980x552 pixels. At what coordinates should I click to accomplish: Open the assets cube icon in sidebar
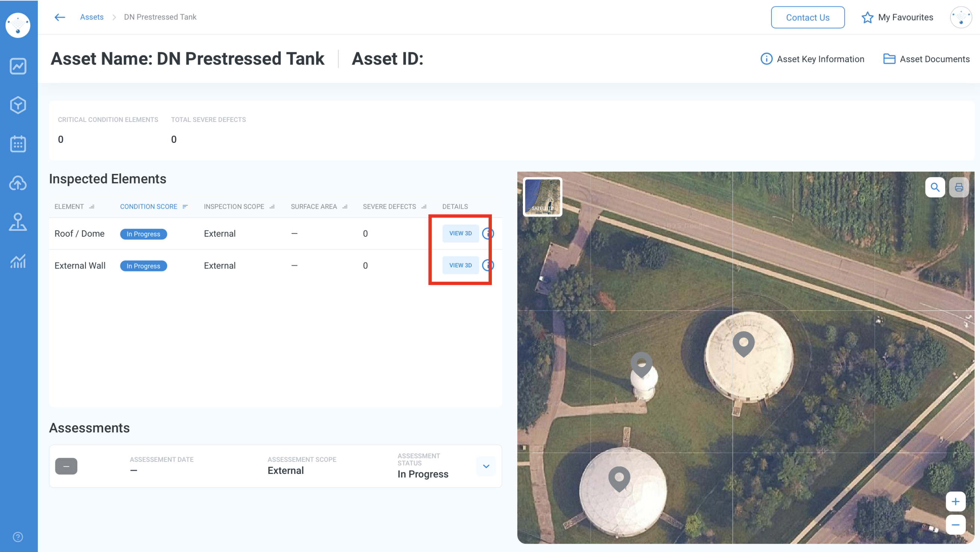click(18, 105)
